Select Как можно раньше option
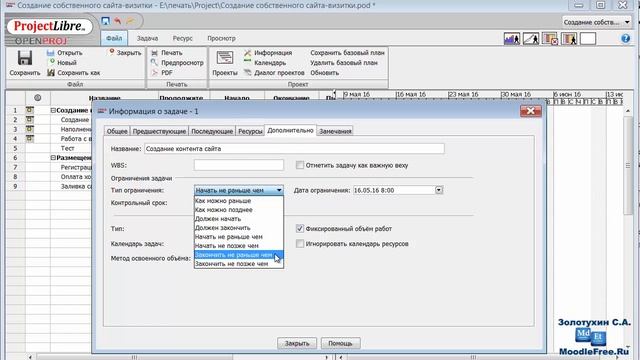Image resolution: width=640 pixels, height=360 pixels. tap(239, 201)
